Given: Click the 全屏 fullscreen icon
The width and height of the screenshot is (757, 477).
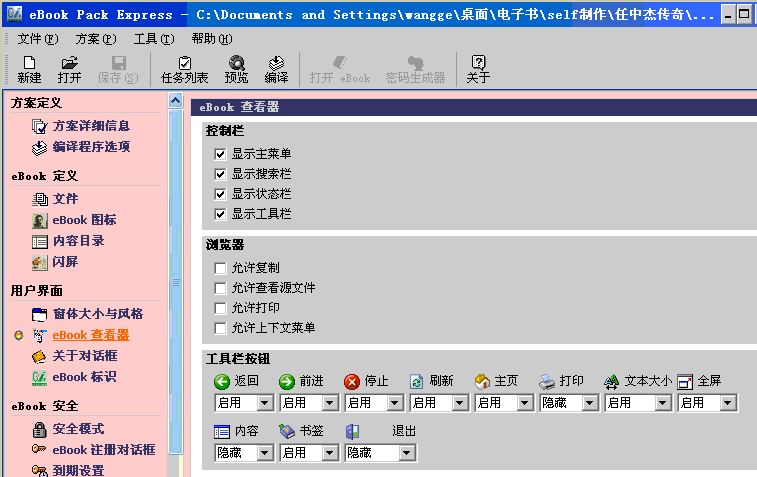Looking at the screenshot, I should click(685, 382).
